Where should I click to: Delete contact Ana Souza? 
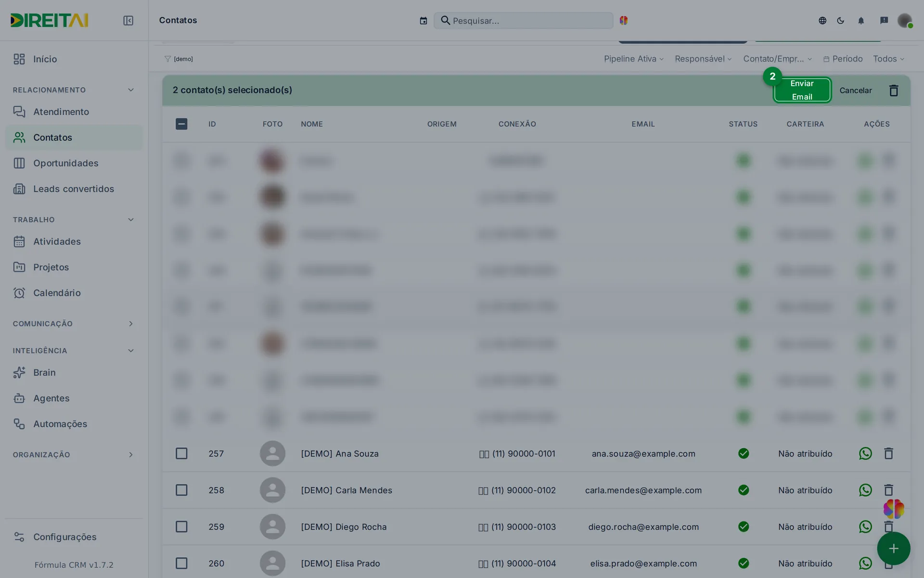click(888, 453)
